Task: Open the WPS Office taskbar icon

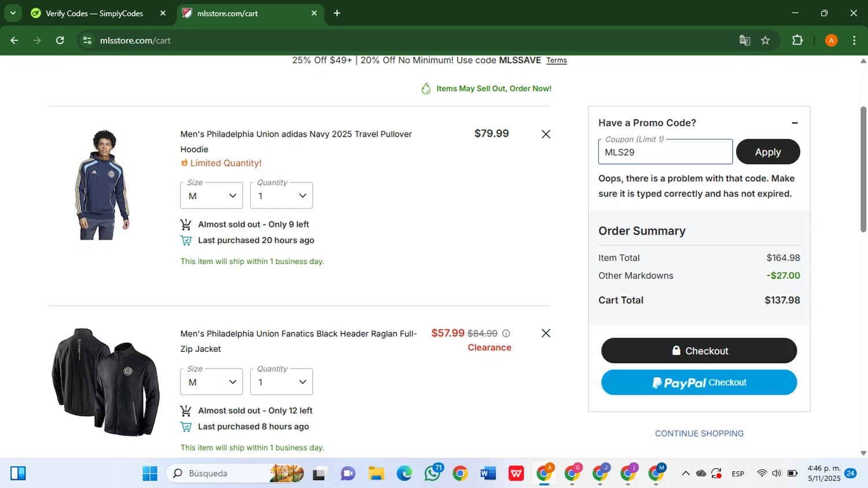Action: 516,474
